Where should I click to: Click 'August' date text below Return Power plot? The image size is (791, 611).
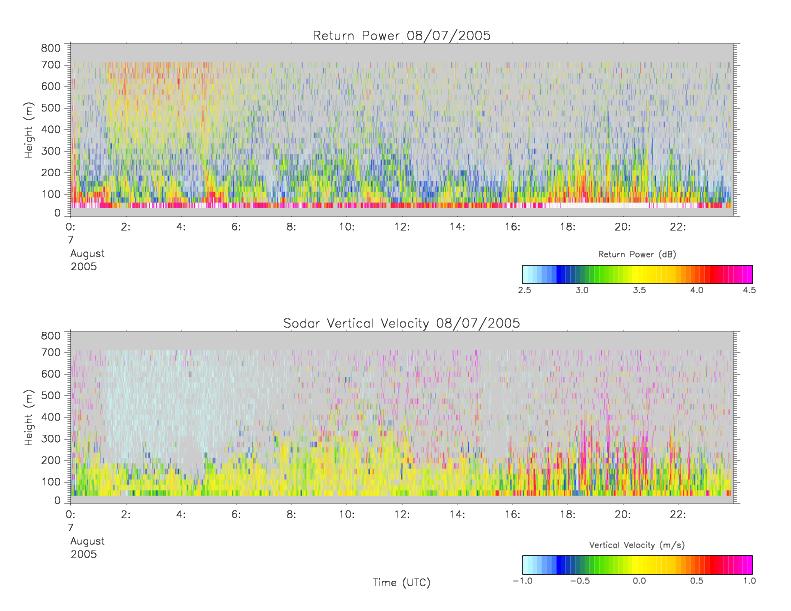[87, 254]
